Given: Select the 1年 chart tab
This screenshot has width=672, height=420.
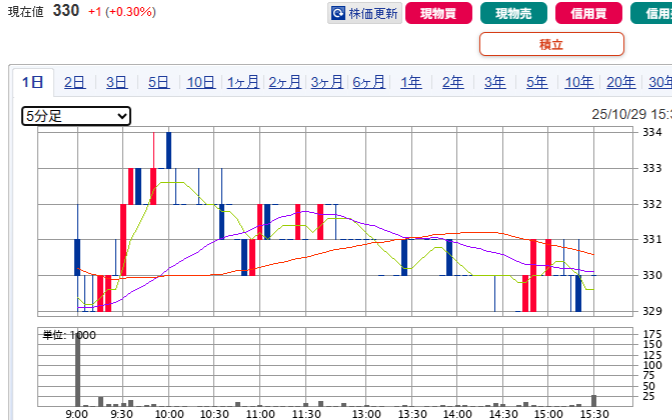Looking at the screenshot, I should click(411, 82).
